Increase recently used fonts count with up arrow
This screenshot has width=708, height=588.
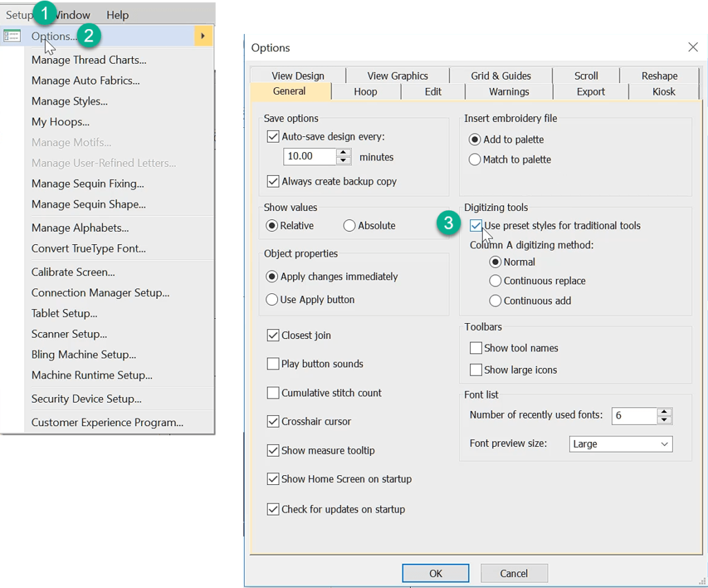click(x=664, y=412)
